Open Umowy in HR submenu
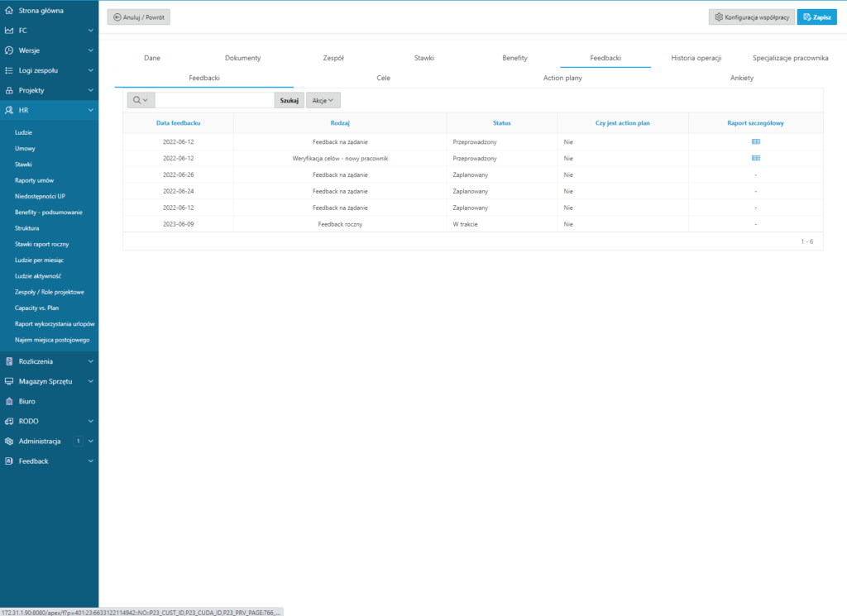This screenshot has width=847, height=616. click(25, 149)
